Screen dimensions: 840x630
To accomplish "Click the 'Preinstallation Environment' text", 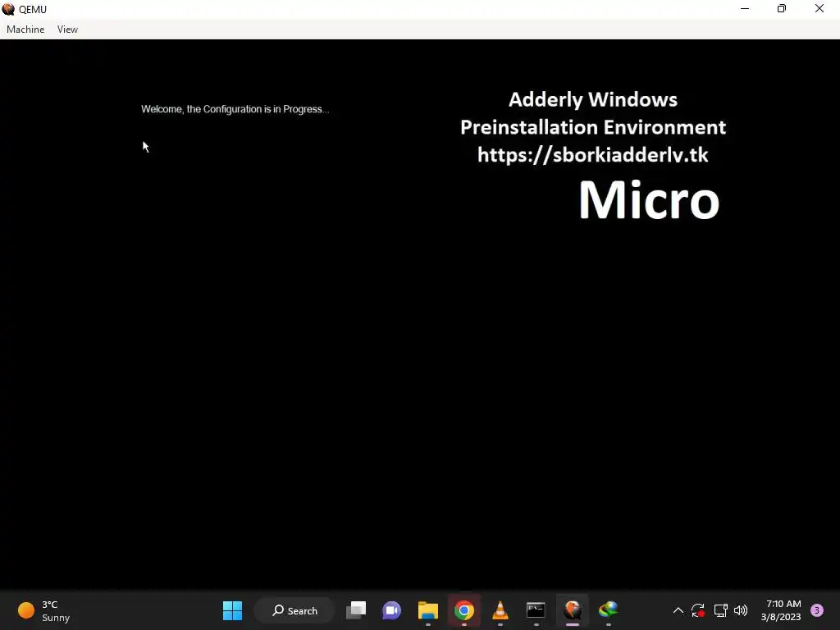I will pyautogui.click(x=593, y=127).
